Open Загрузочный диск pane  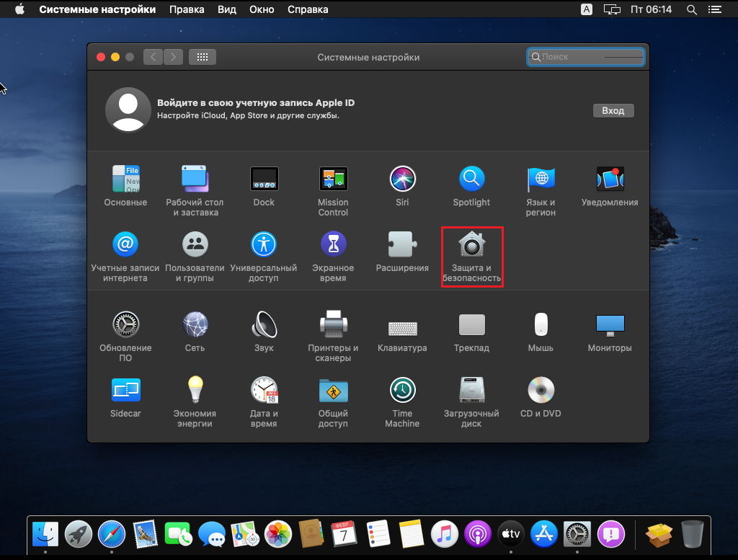tap(471, 390)
